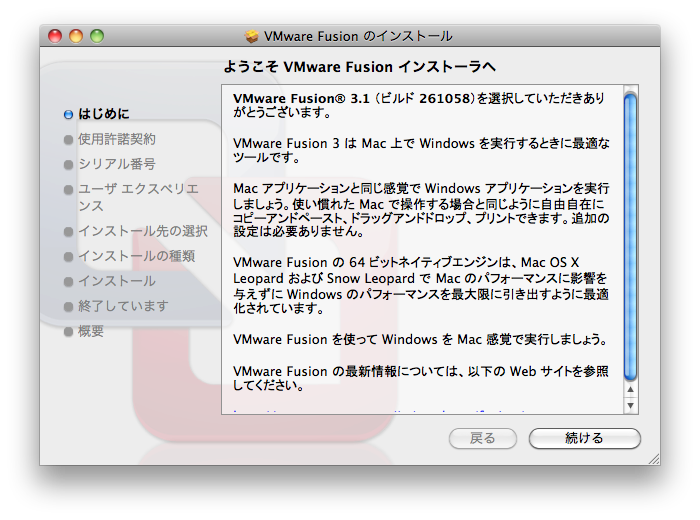
Task: Click the 続ける continue button
Action: coord(584,438)
